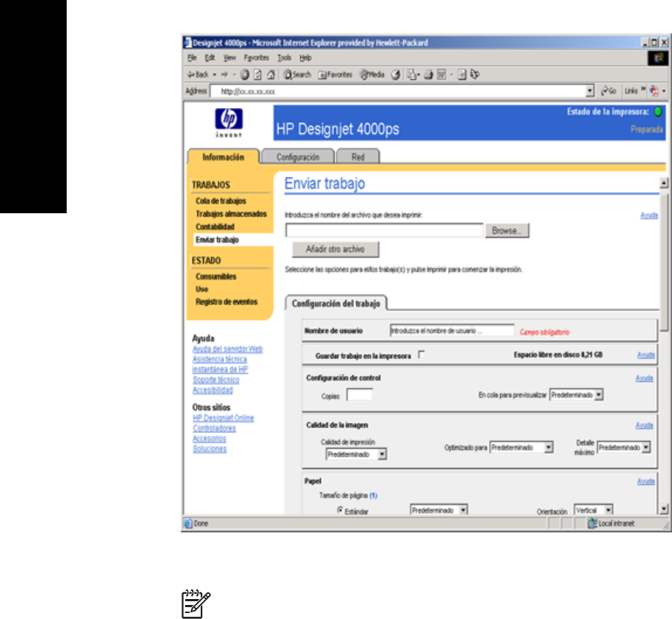Click the Añadir otro archivo button
Viewport: 672px width, 619px height.
click(x=332, y=249)
